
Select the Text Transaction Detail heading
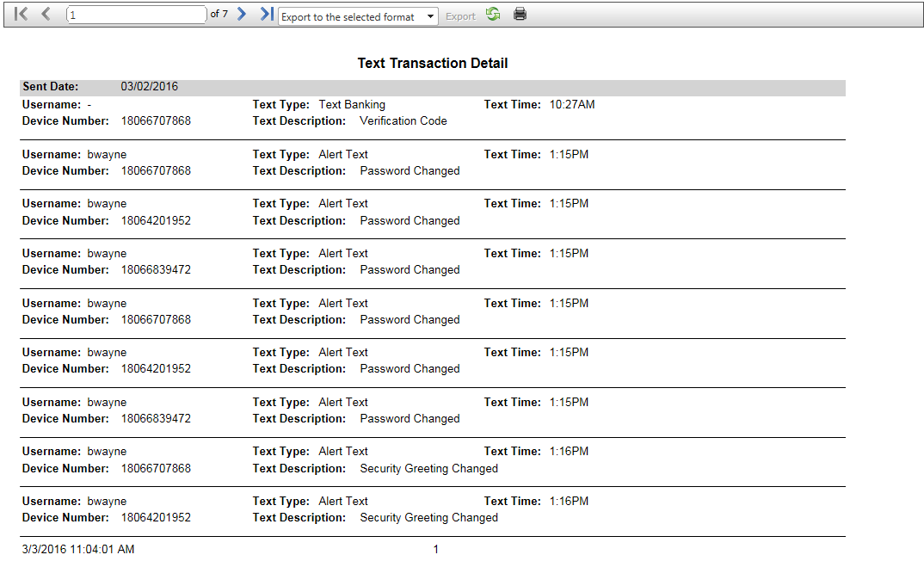coord(432,64)
